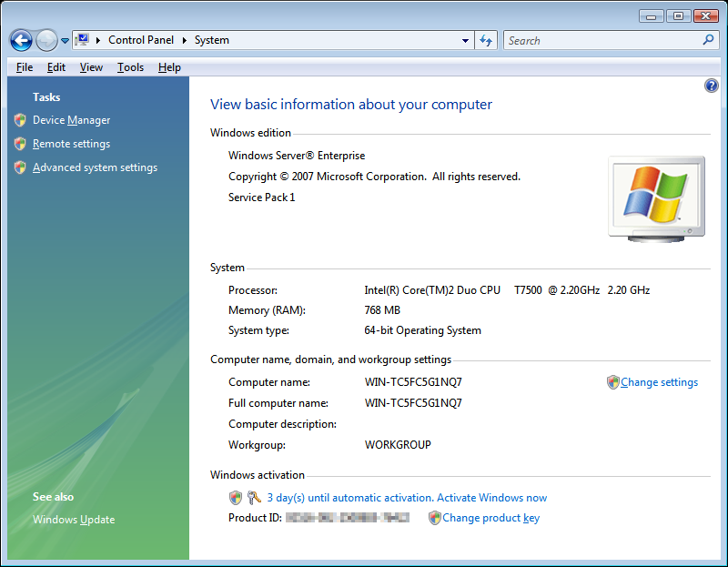This screenshot has width=728, height=567.
Task: Open Remote settings link
Action: [x=72, y=144]
